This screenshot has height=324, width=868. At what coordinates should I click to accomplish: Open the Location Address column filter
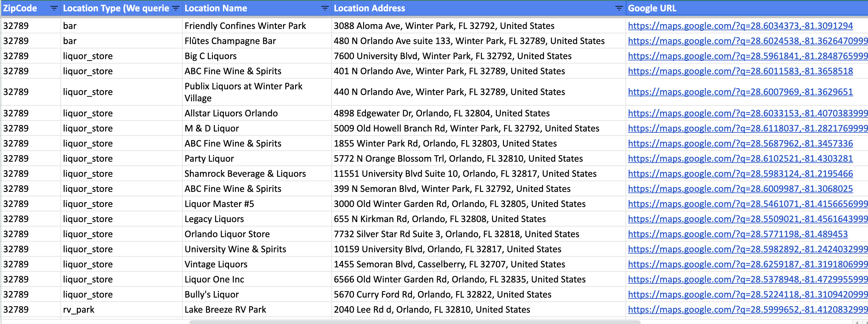(x=619, y=8)
